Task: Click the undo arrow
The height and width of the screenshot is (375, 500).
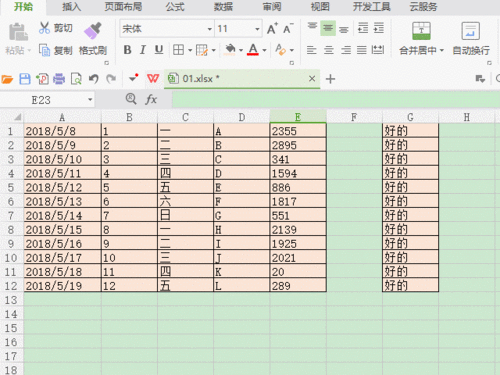Action: (94, 79)
